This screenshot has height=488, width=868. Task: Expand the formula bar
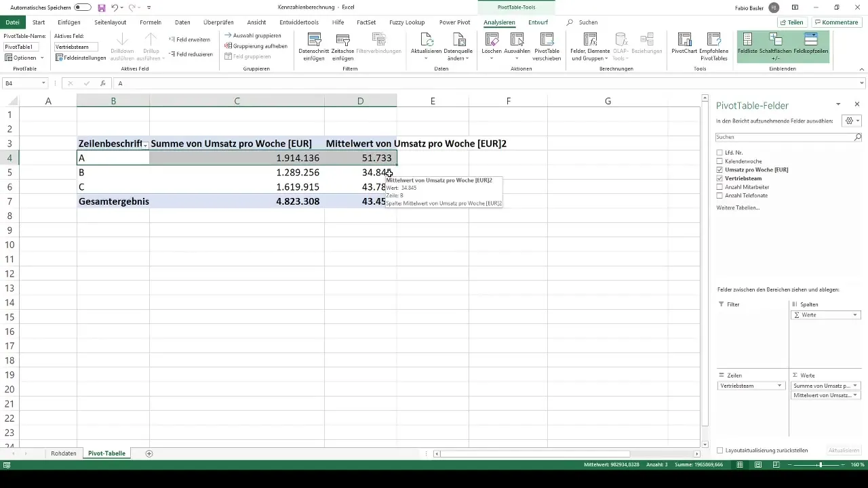point(863,83)
